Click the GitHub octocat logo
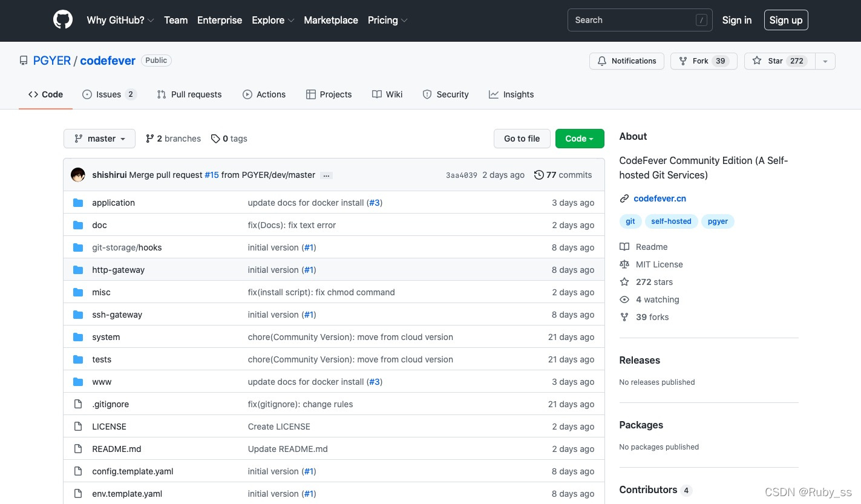Image resolution: width=861 pixels, height=504 pixels. [63, 20]
